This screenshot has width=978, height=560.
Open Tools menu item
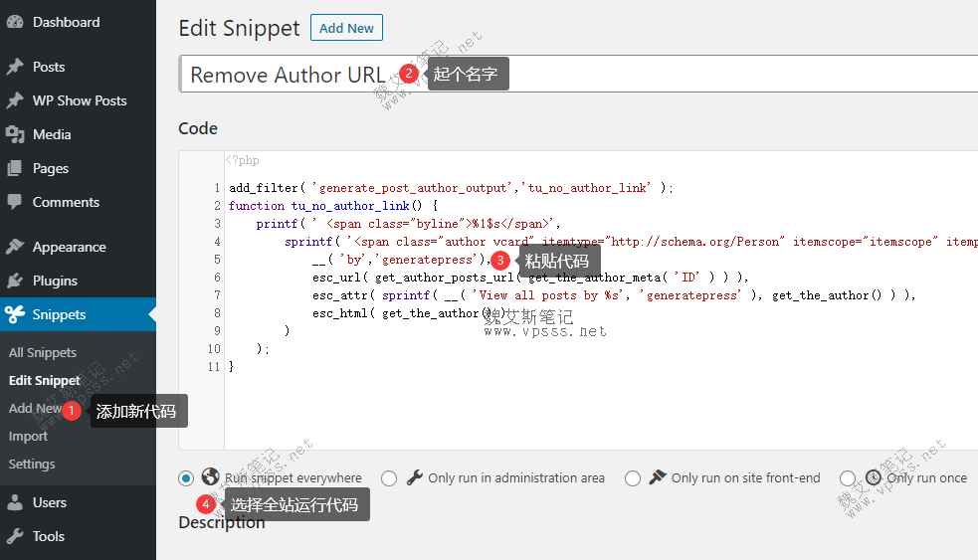(x=78, y=536)
